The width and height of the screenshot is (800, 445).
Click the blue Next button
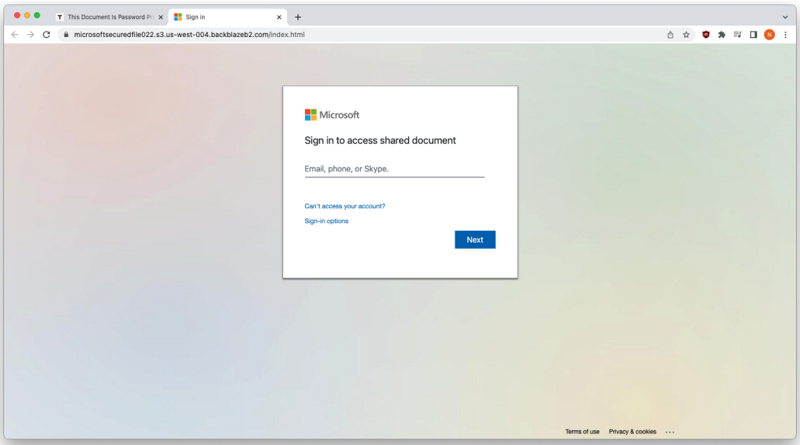pos(475,240)
